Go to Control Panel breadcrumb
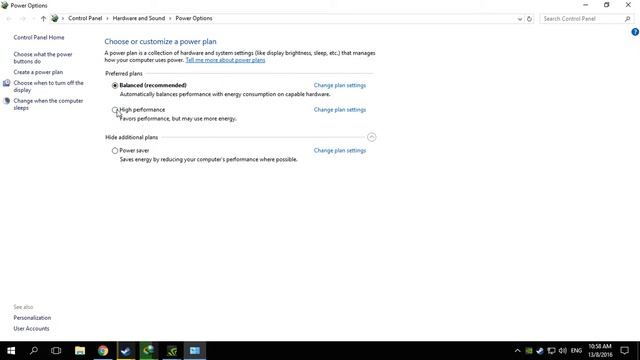The height and width of the screenshot is (360, 640). point(85,18)
